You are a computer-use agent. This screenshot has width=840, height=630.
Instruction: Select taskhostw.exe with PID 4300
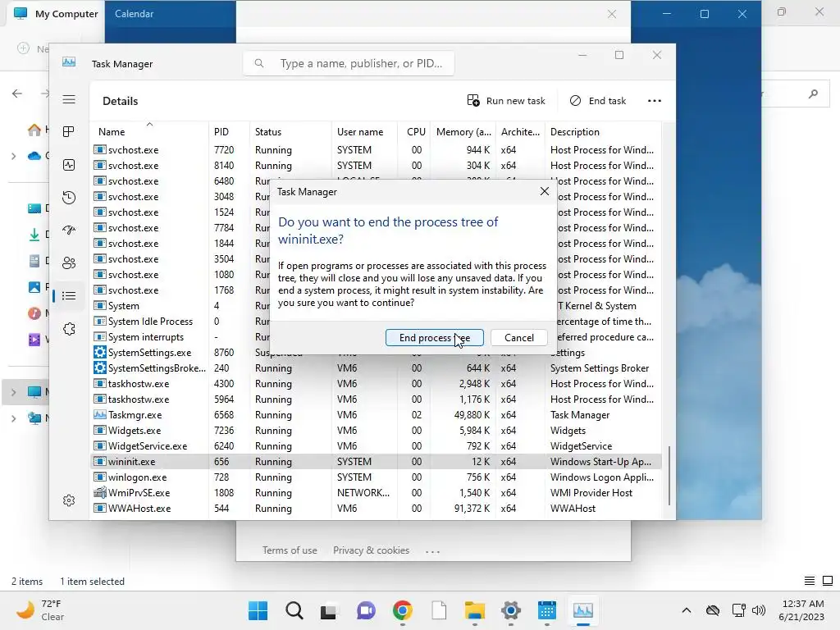[x=377, y=384]
